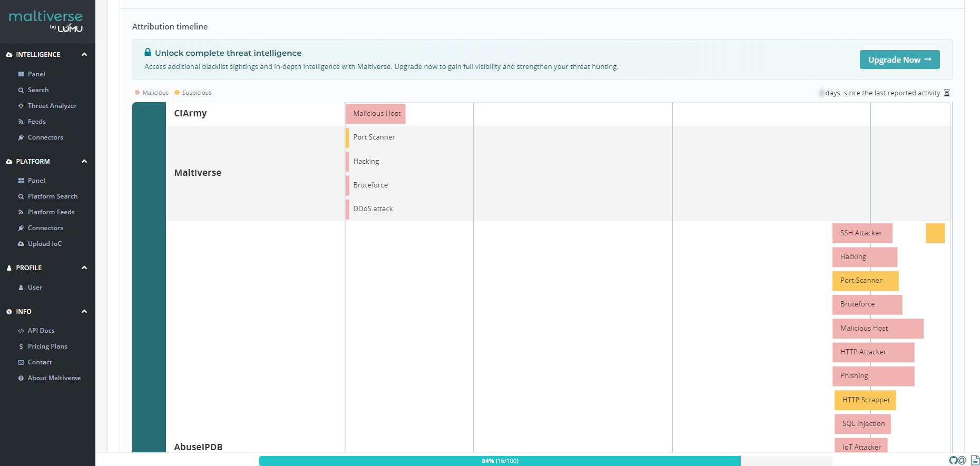Click the Attribution timeline heading

170,27
